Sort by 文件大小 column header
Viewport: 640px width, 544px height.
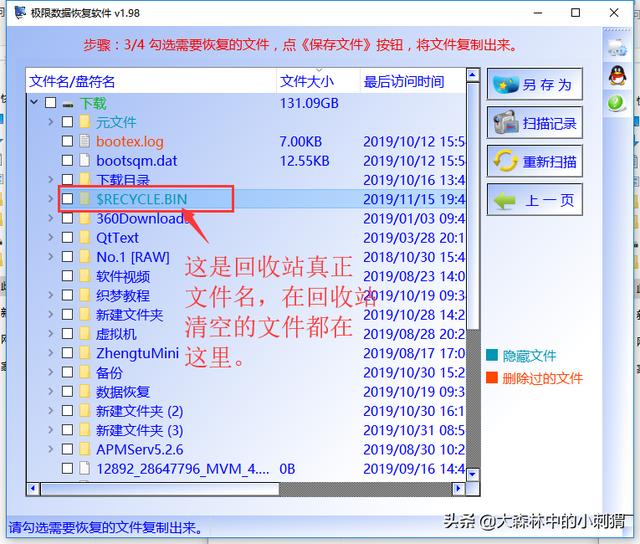coord(318,81)
